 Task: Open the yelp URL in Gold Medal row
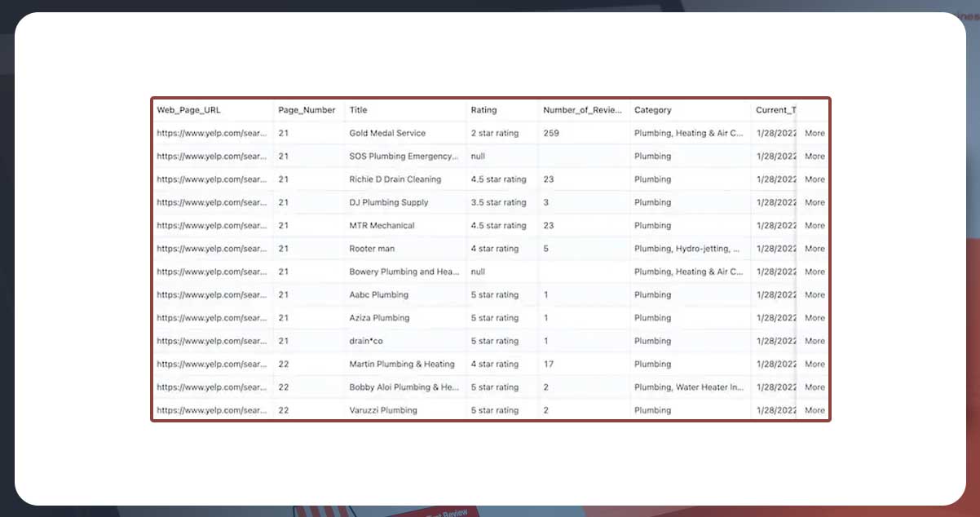coord(212,133)
